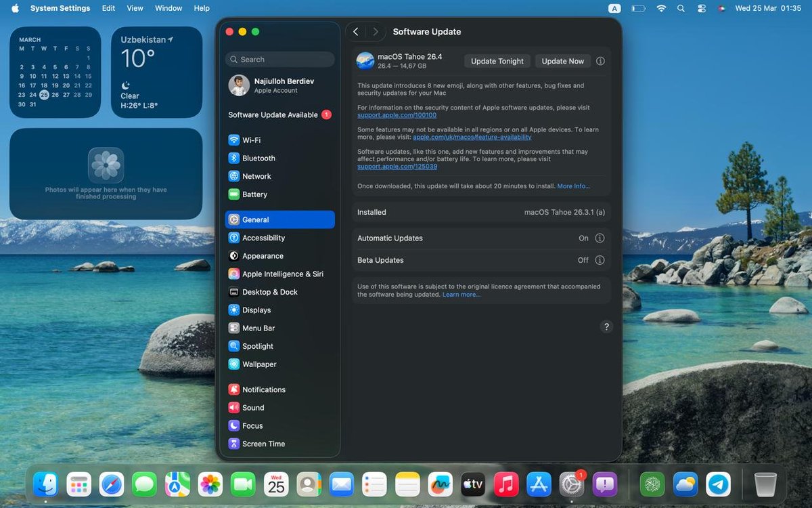The width and height of the screenshot is (812, 508).
Task: Click the weather widget for Uzbekistan
Action: tap(156, 72)
